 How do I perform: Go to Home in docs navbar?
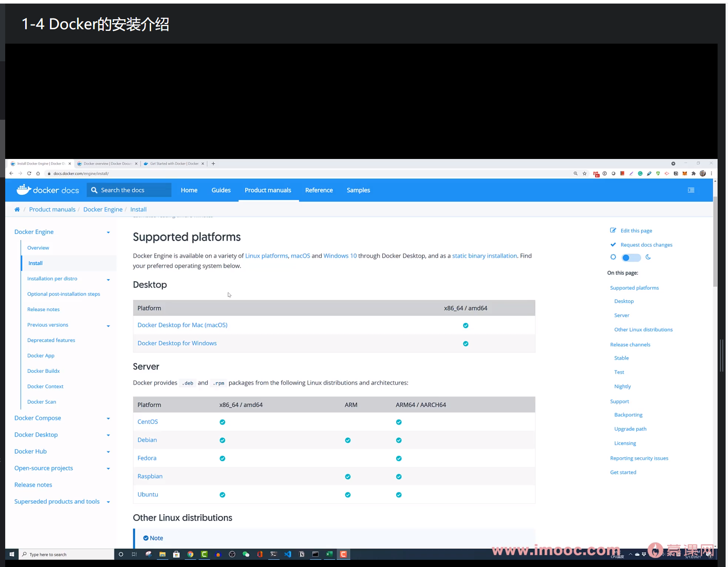point(189,190)
